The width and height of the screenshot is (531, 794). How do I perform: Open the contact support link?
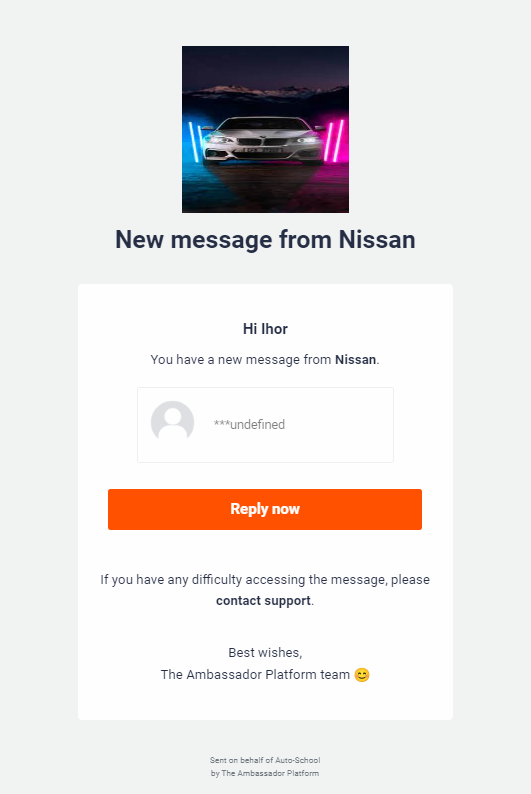tap(263, 601)
